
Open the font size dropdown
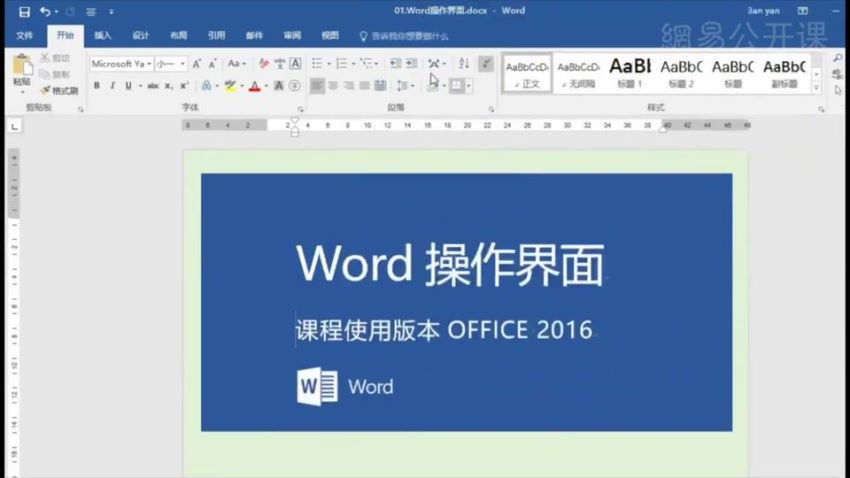182,64
